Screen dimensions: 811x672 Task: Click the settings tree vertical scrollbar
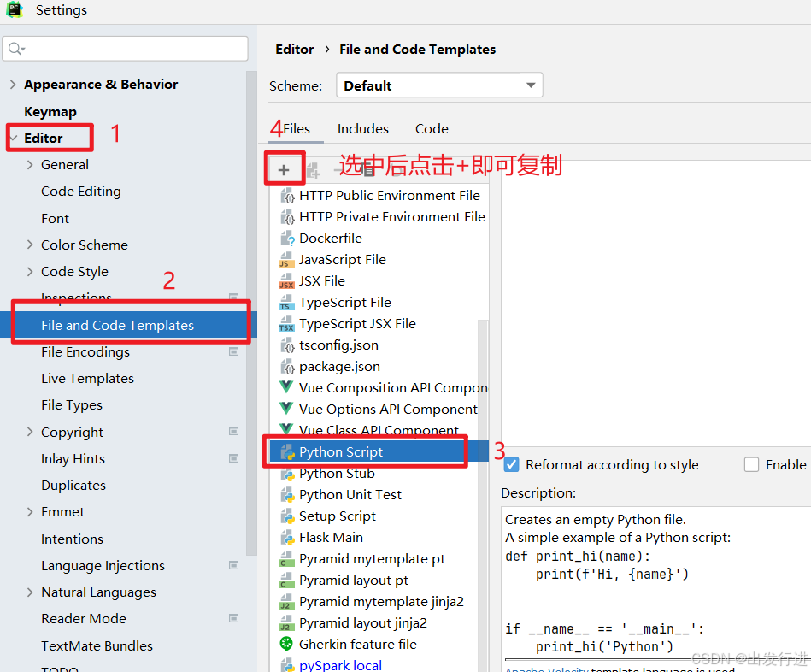pyautogui.click(x=251, y=313)
